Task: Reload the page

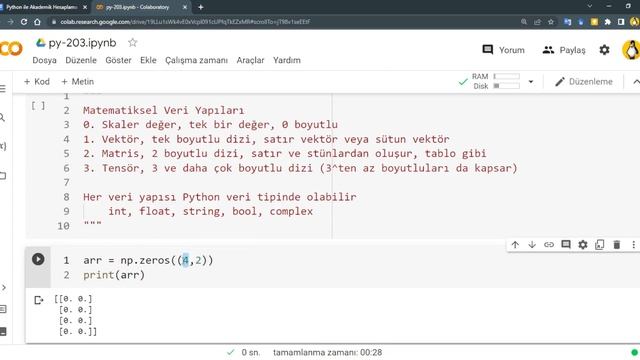Action: tap(24, 22)
